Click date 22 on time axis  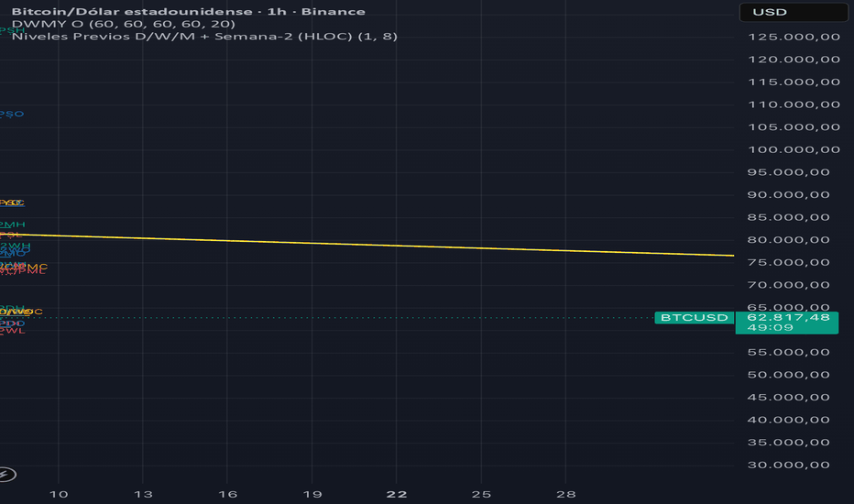click(x=397, y=495)
